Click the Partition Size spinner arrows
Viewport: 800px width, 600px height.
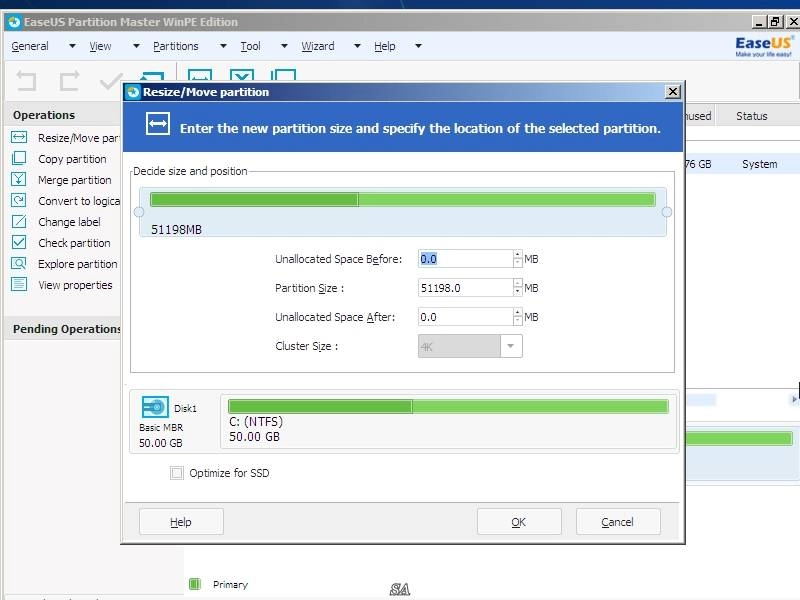click(518, 288)
